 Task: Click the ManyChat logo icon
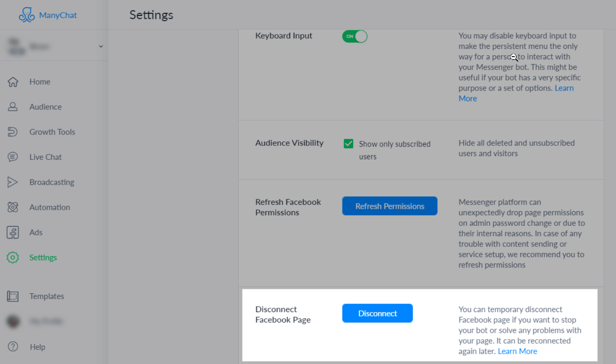point(27,15)
